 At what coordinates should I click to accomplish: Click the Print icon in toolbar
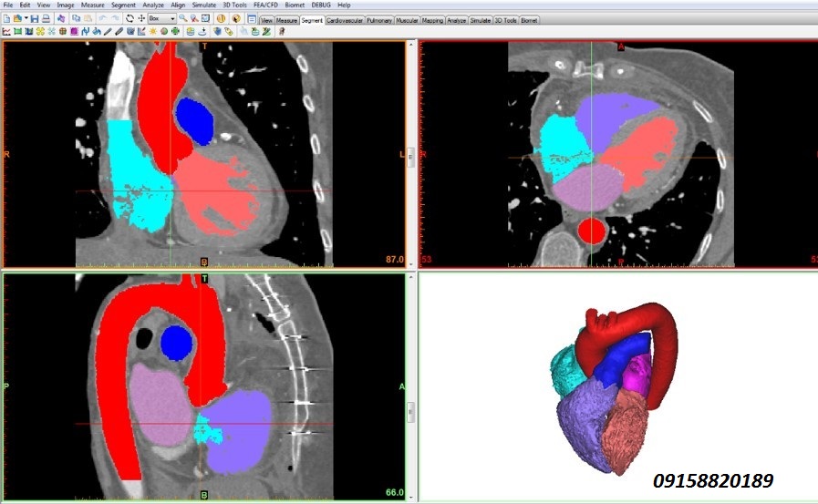46,18
